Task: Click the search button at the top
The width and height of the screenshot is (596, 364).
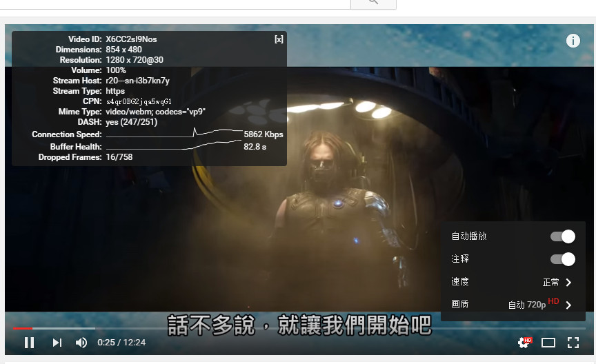Action: (x=373, y=3)
